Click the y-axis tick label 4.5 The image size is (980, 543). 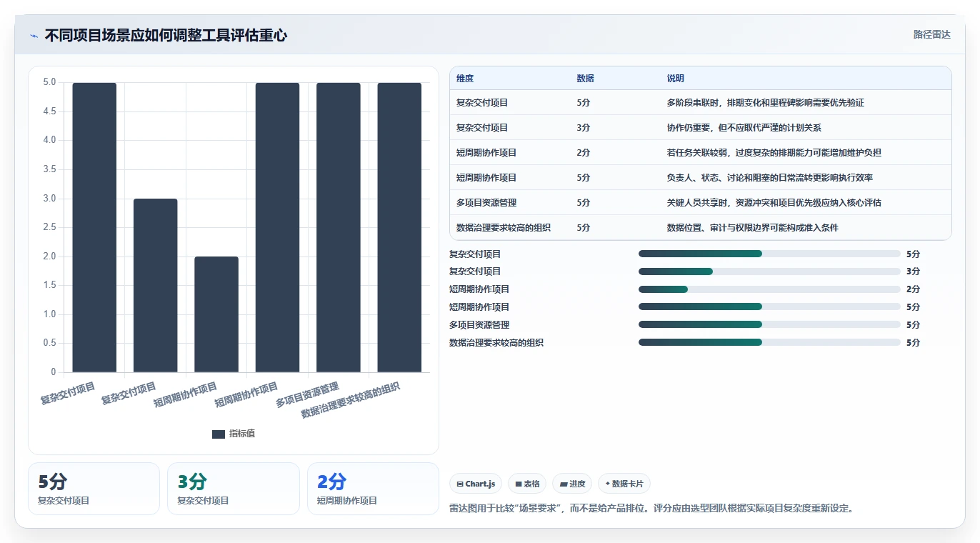49,111
